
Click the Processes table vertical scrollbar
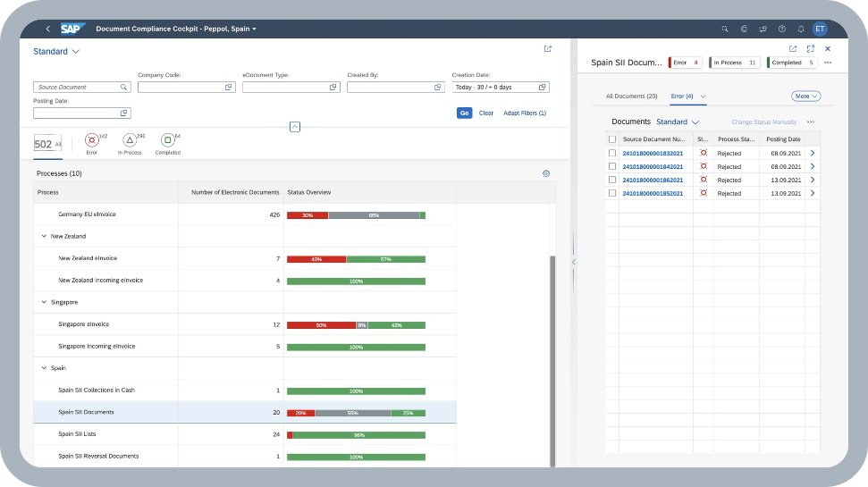click(552, 361)
